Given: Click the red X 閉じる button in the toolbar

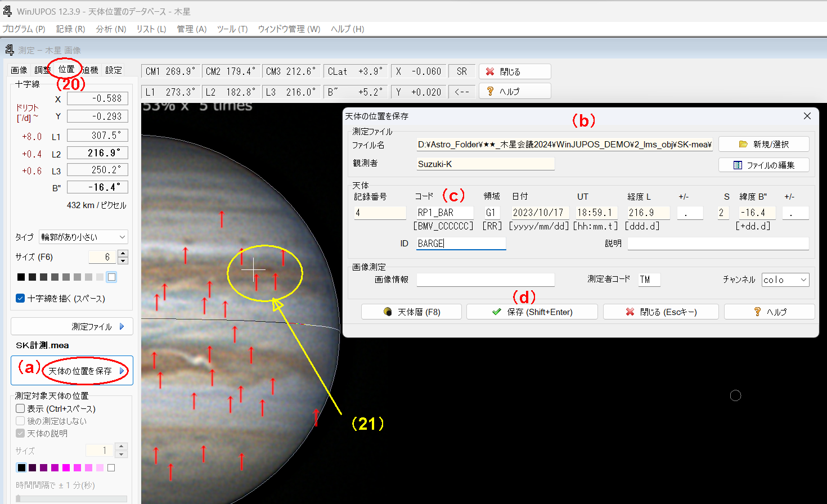Looking at the screenshot, I should 515,71.
